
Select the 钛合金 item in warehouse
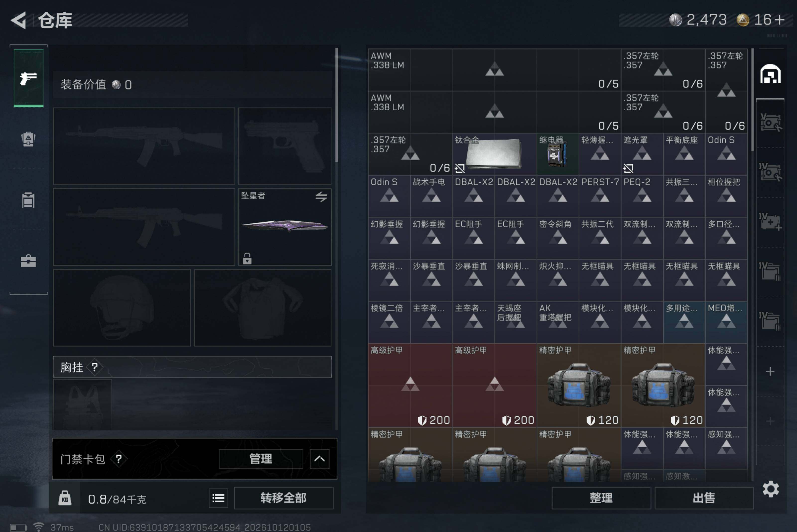tap(494, 154)
